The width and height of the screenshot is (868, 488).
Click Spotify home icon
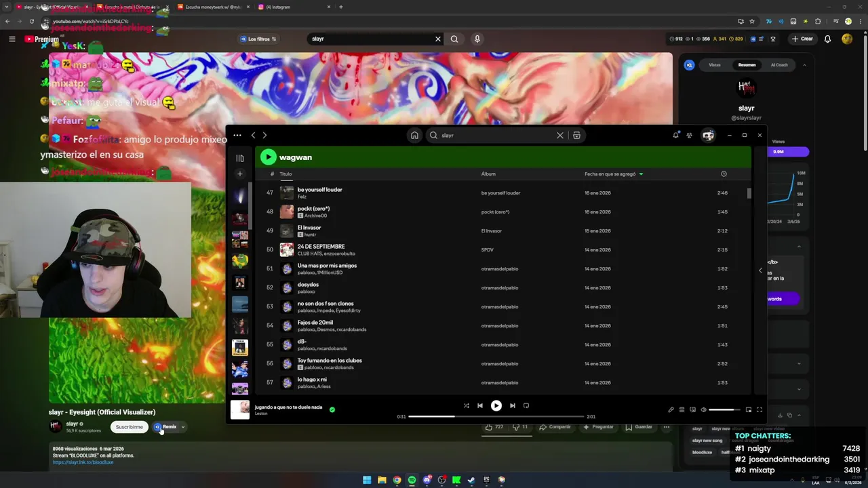click(414, 135)
